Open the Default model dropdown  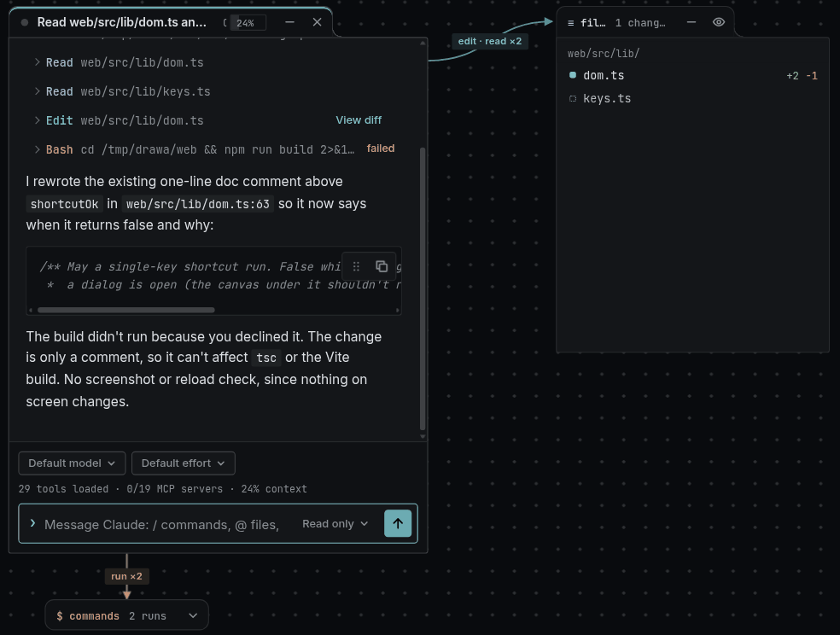pyautogui.click(x=72, y=463)
